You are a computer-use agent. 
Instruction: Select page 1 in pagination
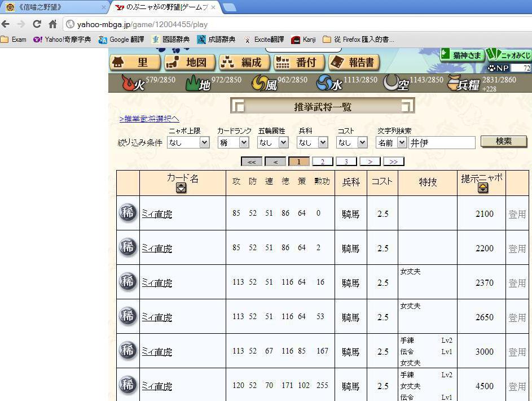click(x=299, y=162)
